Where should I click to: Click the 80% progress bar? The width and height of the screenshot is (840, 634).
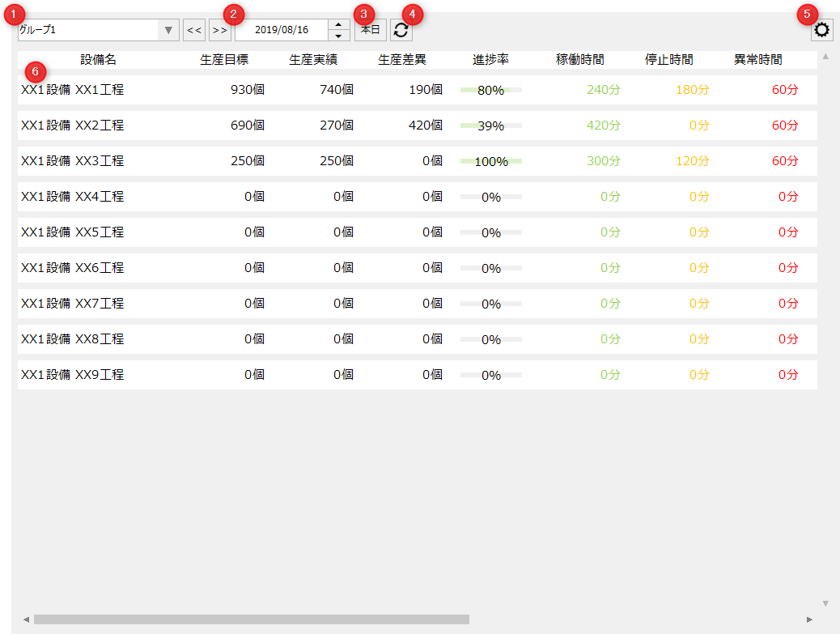click(490, 90)
